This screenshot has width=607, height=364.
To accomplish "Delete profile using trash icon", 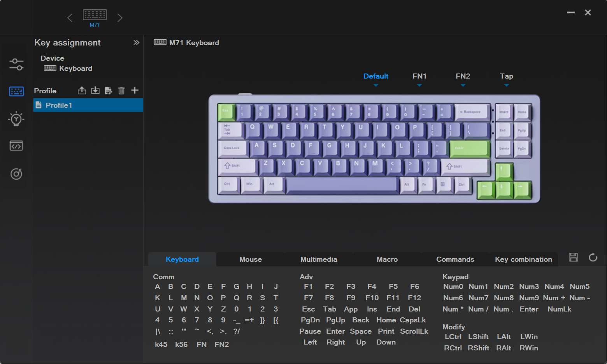I will [121, 91].
